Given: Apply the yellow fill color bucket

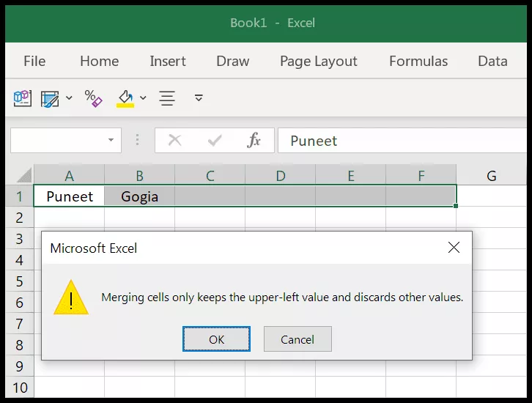Looking at the screenshot, I should pos(125,99).
